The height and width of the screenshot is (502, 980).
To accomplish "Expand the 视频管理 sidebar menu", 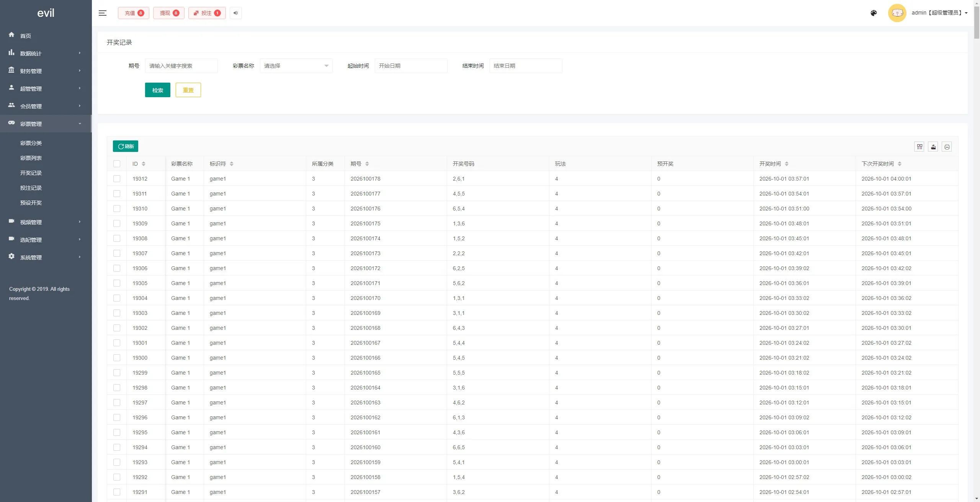I will pos(46,222).
